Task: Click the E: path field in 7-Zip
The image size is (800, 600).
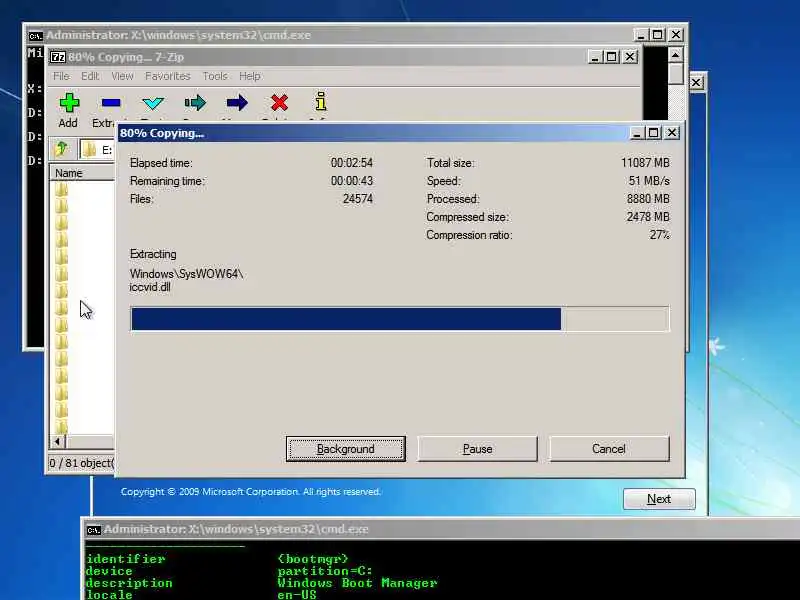Action: 97,149
